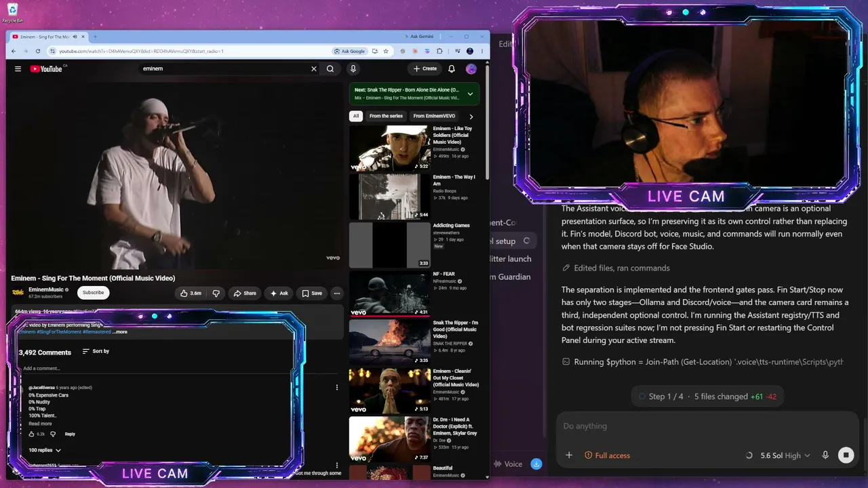Open the YouTube account avatar menu
868x488 pixels.
click(471, 68)
